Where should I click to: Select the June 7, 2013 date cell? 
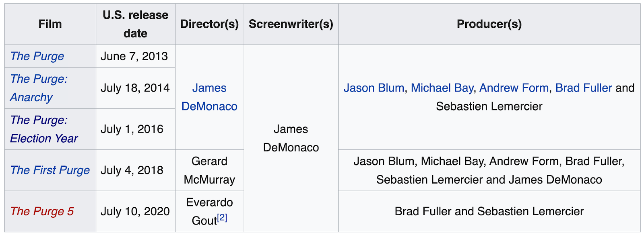pyautogui.click(x=134, y=56)
